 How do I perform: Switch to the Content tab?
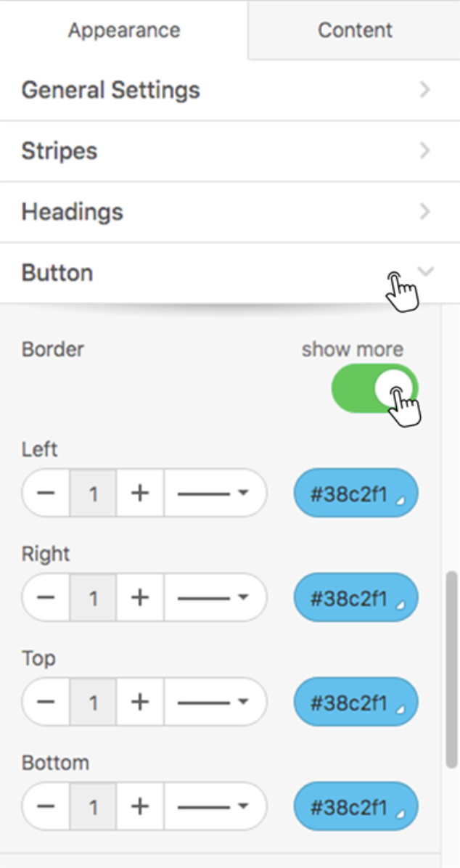[x=355, y=30]
